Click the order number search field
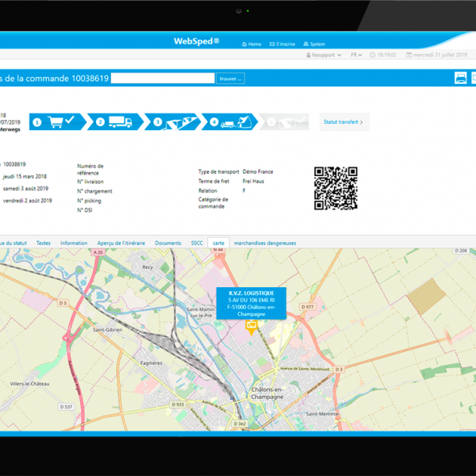 [x=163, y=78]
